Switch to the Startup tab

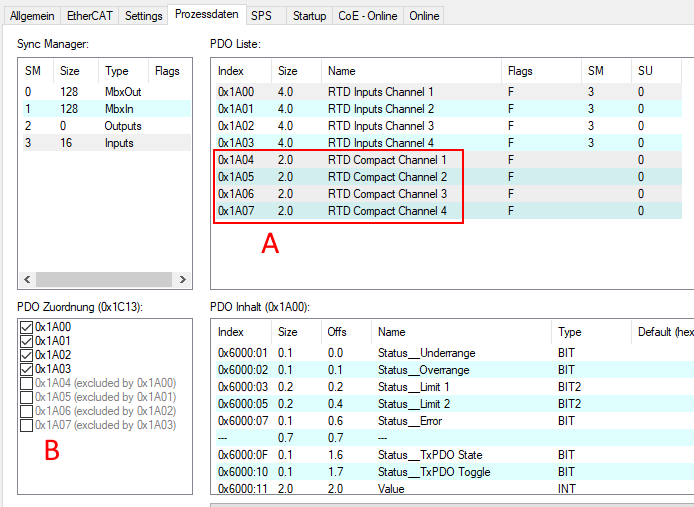click(309, 16)
